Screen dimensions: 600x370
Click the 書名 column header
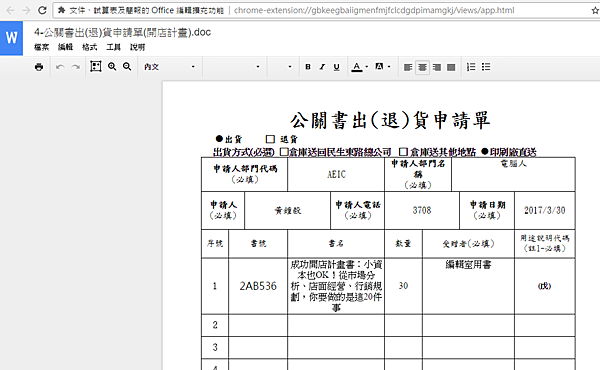[x=336, y=244]
